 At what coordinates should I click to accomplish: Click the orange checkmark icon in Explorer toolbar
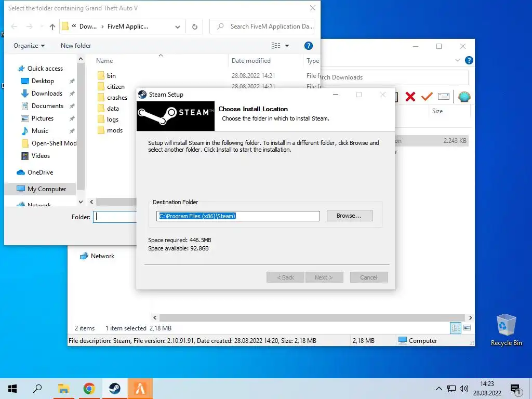pos(427,97)
